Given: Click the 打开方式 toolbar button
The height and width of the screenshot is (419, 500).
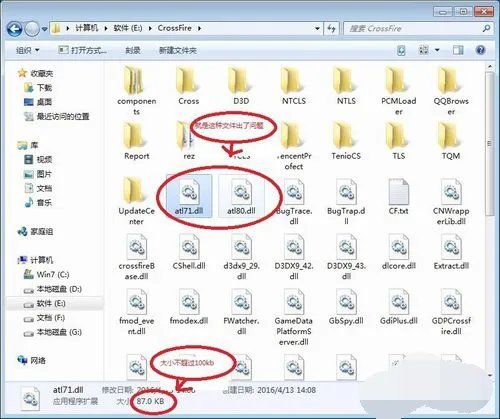Looking at the screenshot, I should 82,50.
